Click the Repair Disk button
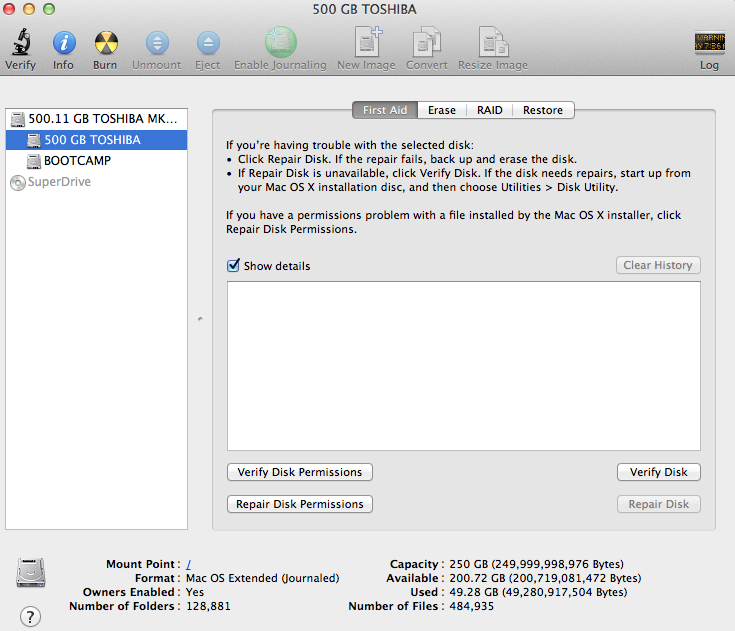Viewport: 735px width, 631px height. click(659, 504)
